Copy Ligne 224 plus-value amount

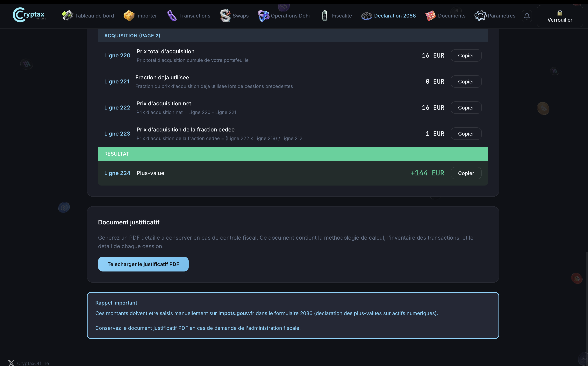point(466,173)
